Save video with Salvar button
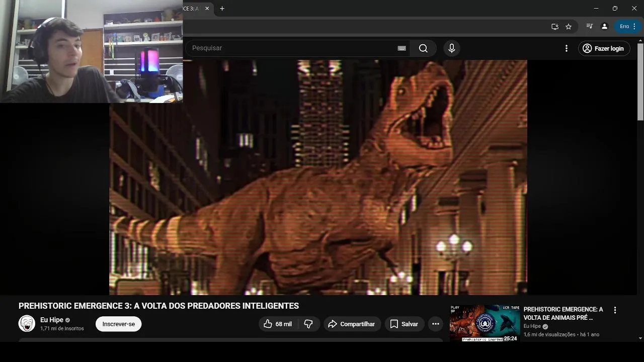 click(x=405, y=324)
